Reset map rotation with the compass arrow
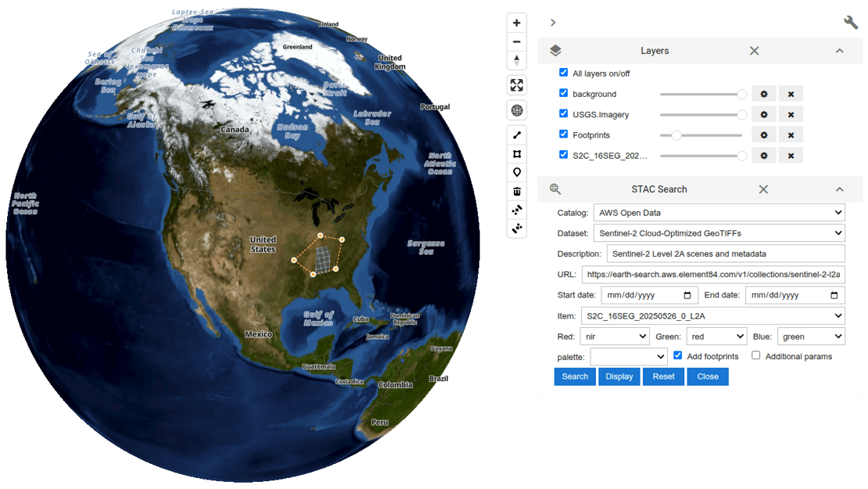Screen dimensions: 868x489 pyautogui.click(x=517, y=61)
